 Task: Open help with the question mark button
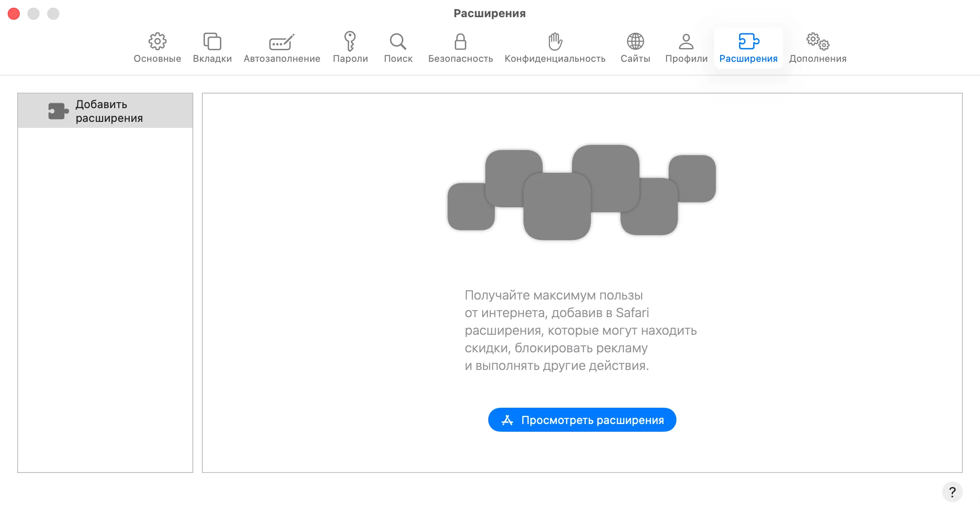tap(952, 492)
